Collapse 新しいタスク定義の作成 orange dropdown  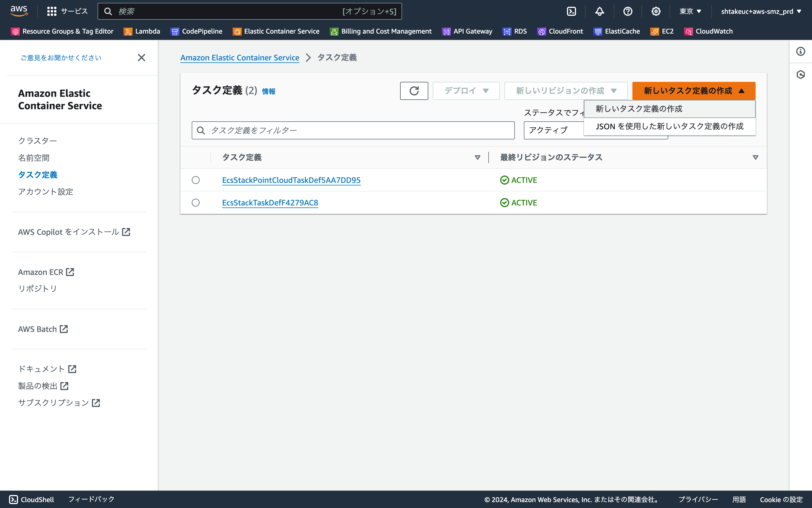pos(694,91)
